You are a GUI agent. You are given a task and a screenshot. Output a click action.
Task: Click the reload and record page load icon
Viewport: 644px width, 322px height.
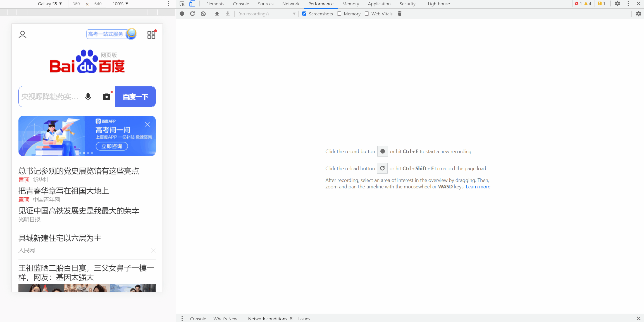click(x=192, y=14)
